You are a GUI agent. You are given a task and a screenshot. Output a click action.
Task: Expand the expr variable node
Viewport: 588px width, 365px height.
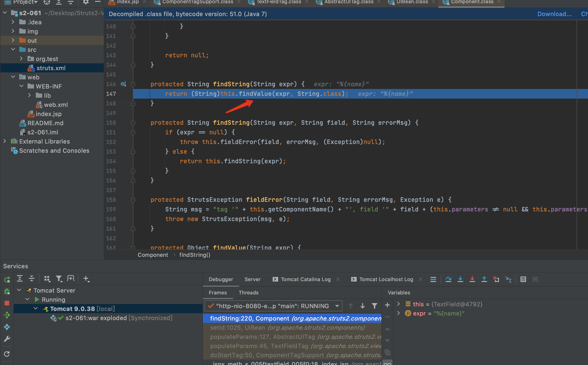pos(398,313)
